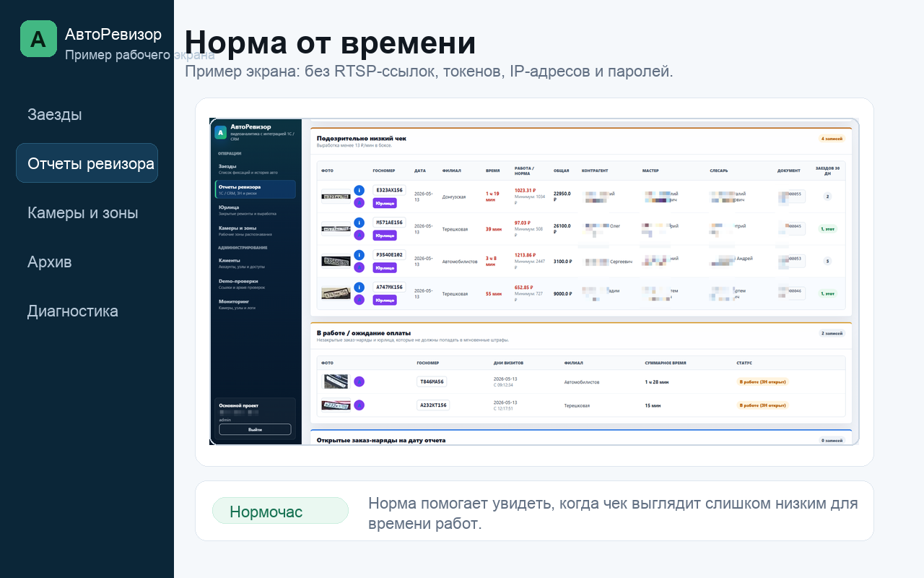
Task: Click the green Нормочас pill label
Action: point(280,511)
